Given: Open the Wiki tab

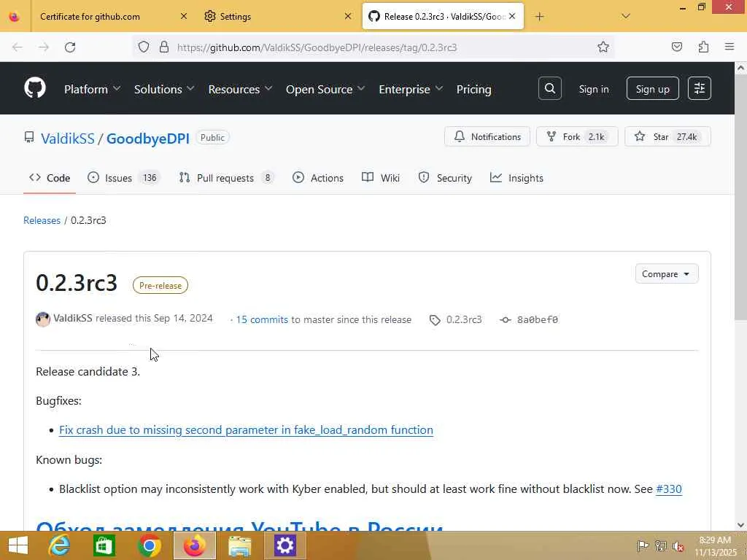Looking at the screenshot, I should click(381, 178).
